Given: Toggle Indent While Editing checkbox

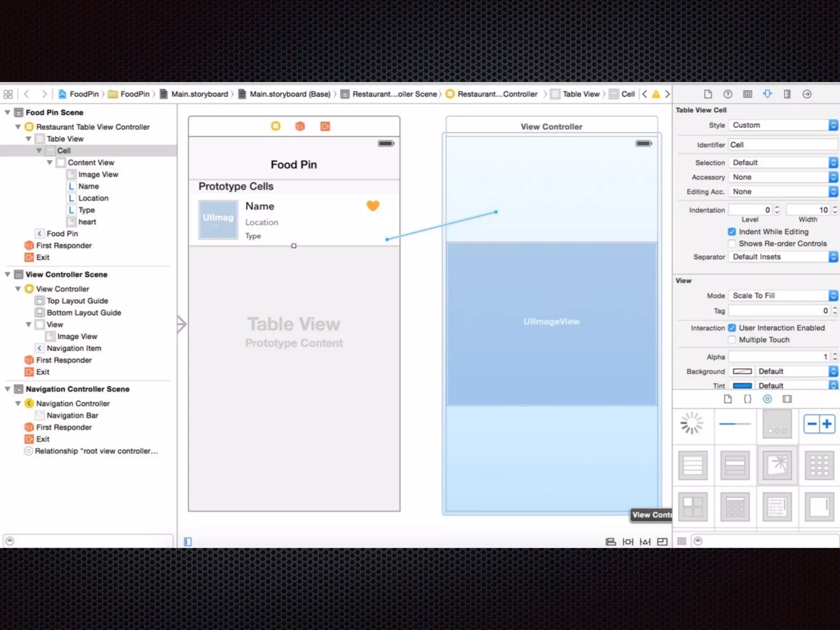Looking at the screenshot, I should pos(732,232).
